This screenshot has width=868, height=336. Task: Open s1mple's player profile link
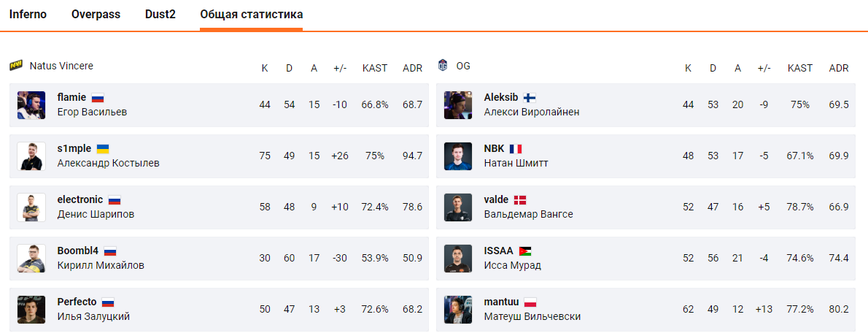click(74, 148)
